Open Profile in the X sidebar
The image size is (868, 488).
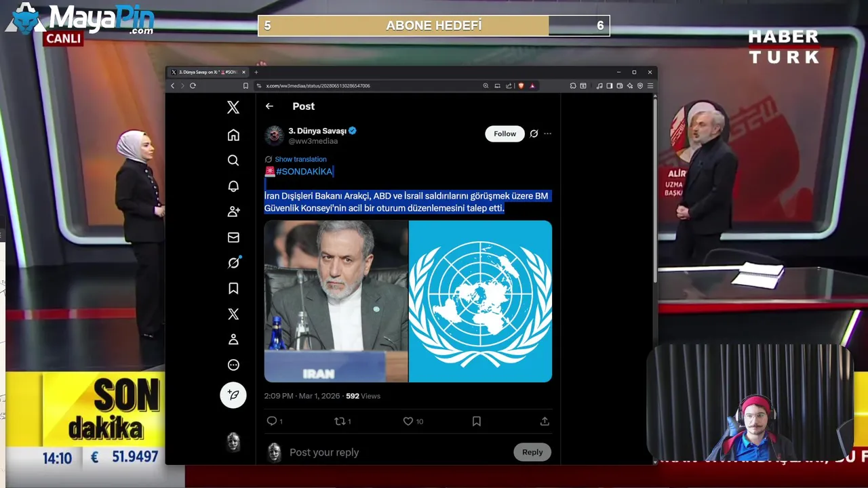[233, 340]
